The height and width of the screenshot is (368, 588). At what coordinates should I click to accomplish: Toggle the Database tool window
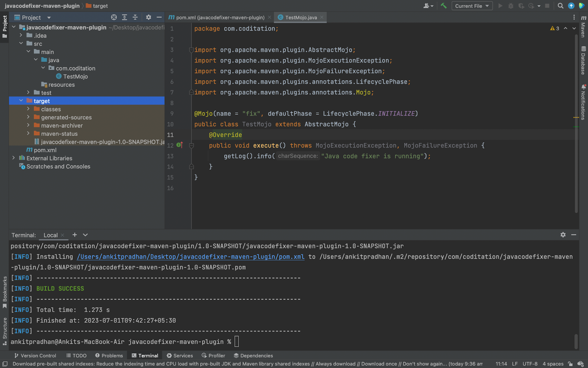coord(583,61)
